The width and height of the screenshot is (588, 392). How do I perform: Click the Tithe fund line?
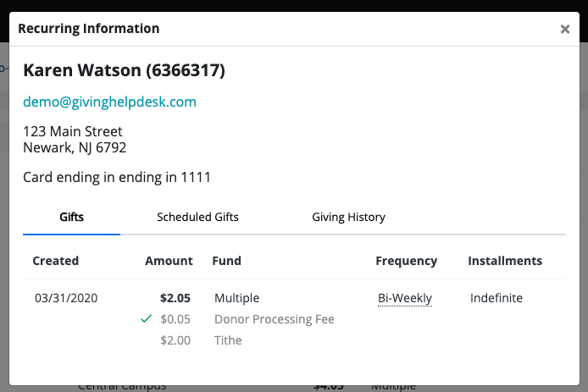[228, 340]
